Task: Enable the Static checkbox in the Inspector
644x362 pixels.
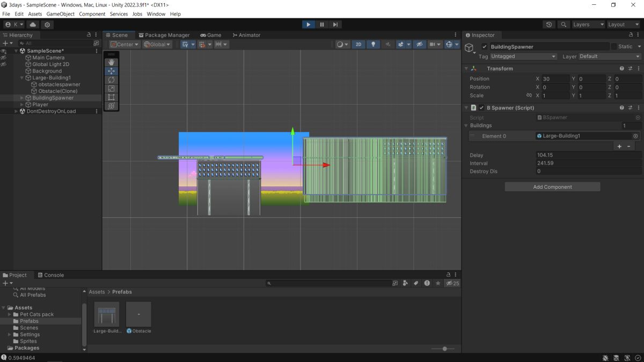Action: coord(614,47)
